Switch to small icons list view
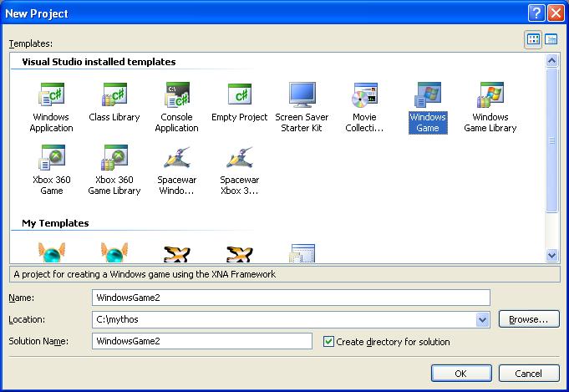 pos(551,39)
